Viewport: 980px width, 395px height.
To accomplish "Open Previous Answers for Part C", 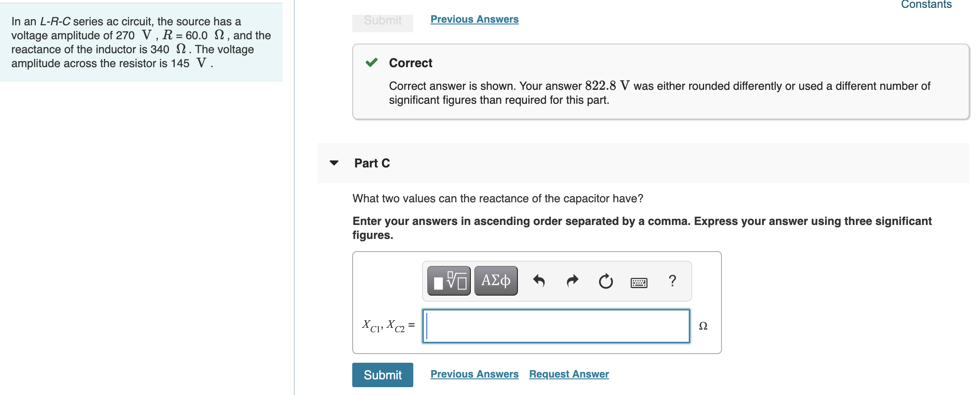I will coord(473,374).
